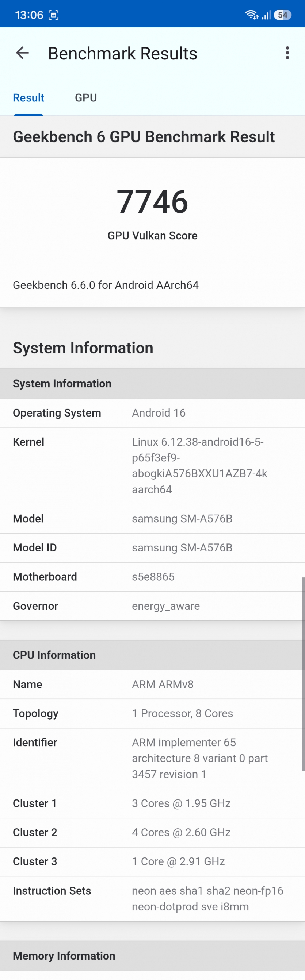
Task: Tap the screen capture status icon
Action: pos(53,15)
